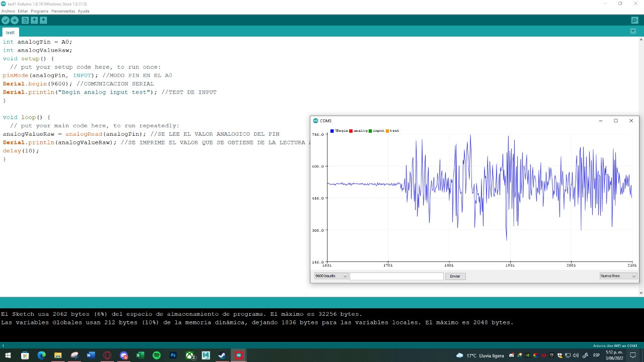Open Spotify from the taskbar
The width and height of the screenshot is (644, 362).
[x=156, y=355]
